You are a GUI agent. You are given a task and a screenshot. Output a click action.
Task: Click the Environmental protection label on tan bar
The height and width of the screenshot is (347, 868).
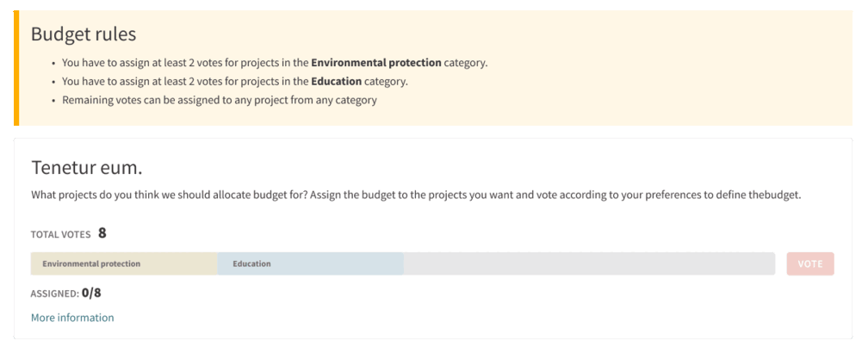(91, 263)
